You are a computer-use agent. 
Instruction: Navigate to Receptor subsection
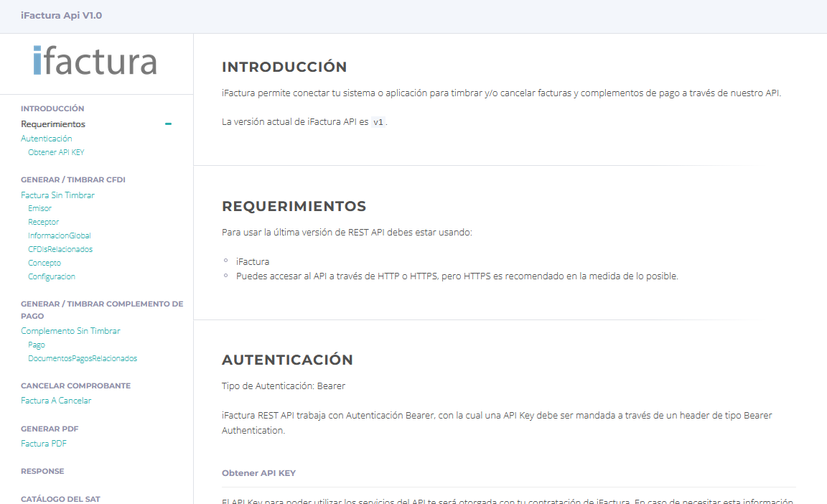point(44,222)
